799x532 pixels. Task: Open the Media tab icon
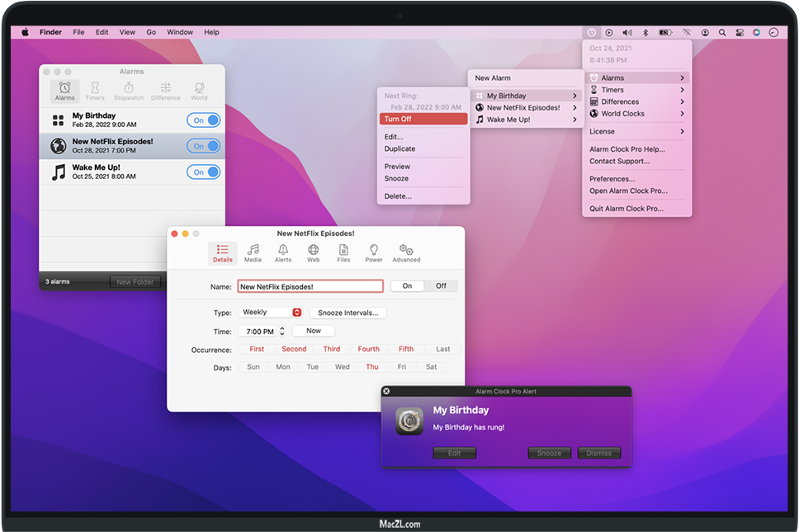(x=253, y=252)
